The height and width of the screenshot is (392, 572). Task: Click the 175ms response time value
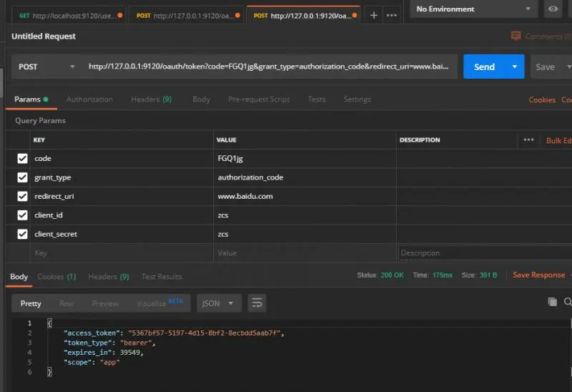pos(442,275)
